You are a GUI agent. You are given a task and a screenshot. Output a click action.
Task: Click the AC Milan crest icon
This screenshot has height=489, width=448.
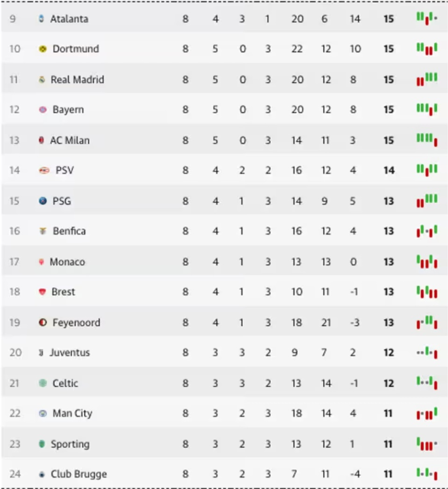pos(42,140)
